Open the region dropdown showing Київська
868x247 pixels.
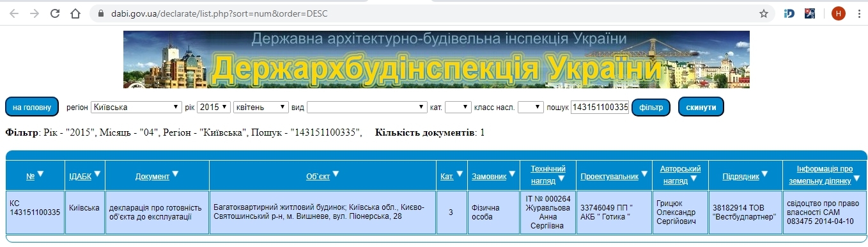[136, 107]
